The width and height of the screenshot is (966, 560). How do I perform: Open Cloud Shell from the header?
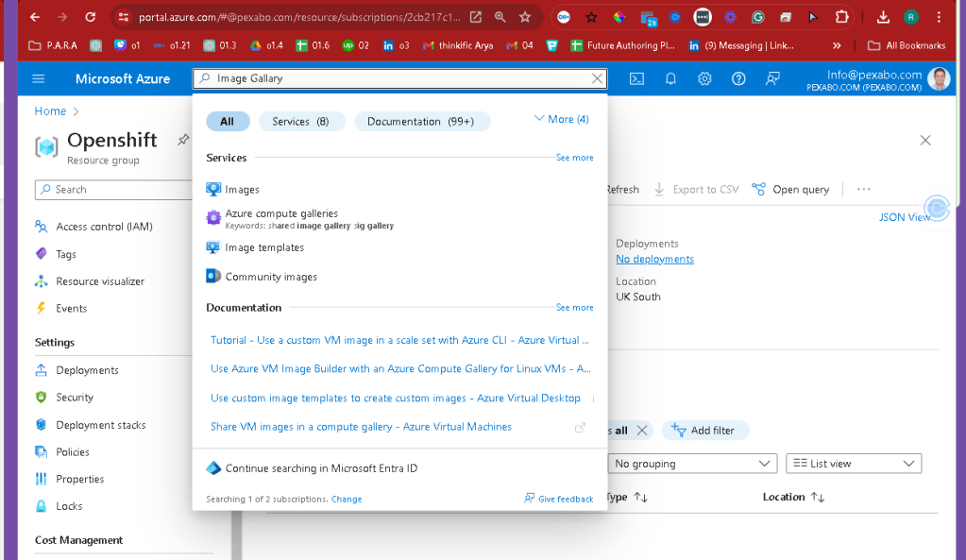[636, 79]
